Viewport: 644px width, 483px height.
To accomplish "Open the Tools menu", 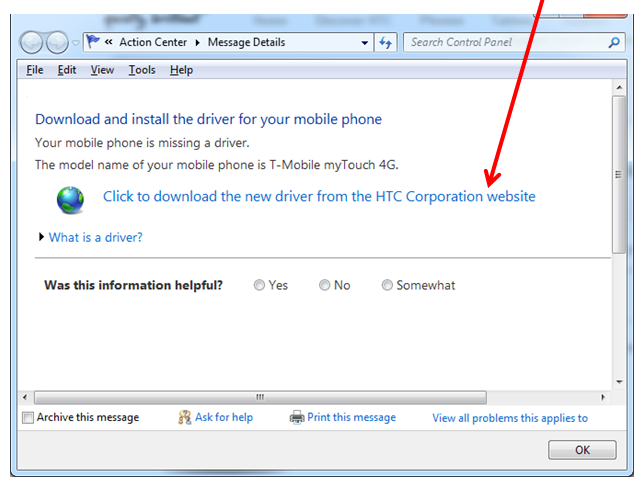I will point(142,70).
